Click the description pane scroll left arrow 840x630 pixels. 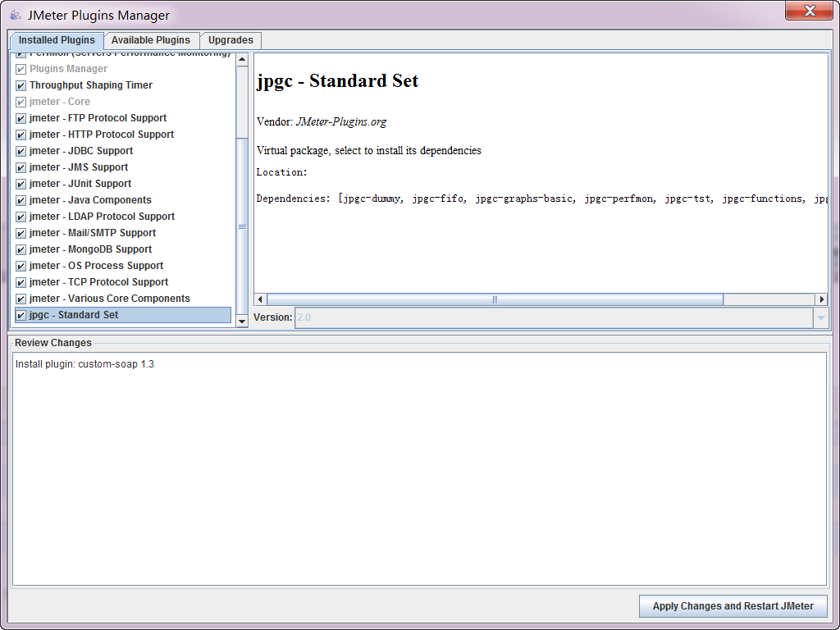pos(260,299)
